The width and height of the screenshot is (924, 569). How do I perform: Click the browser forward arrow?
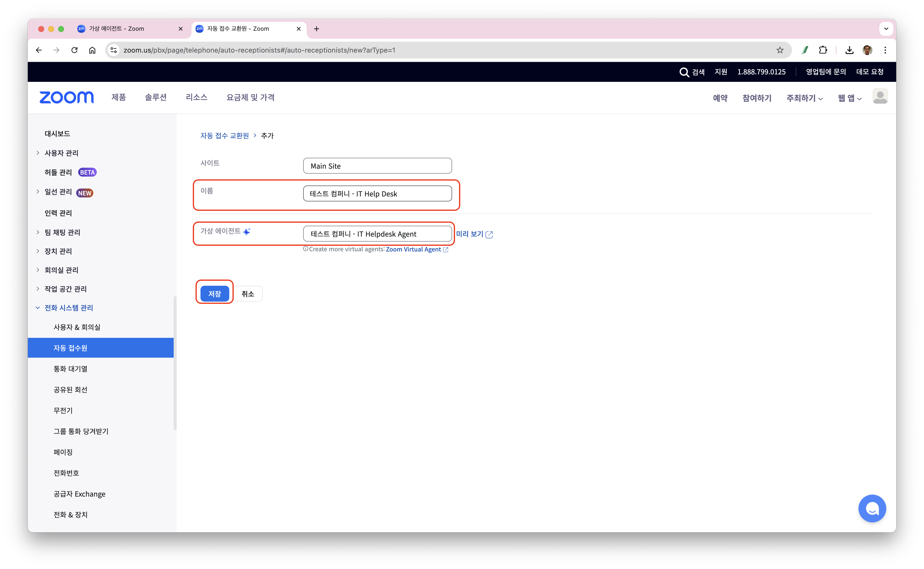[57, 50]
